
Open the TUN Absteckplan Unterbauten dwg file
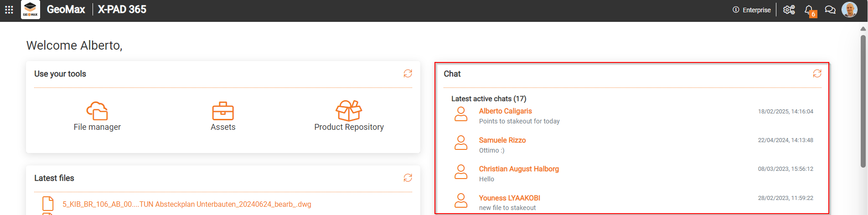(186, 204)
